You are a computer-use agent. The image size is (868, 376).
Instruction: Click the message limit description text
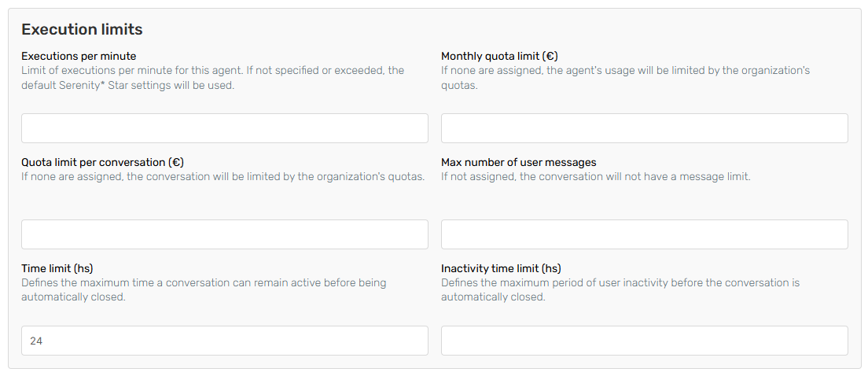[x=595, y=177]
